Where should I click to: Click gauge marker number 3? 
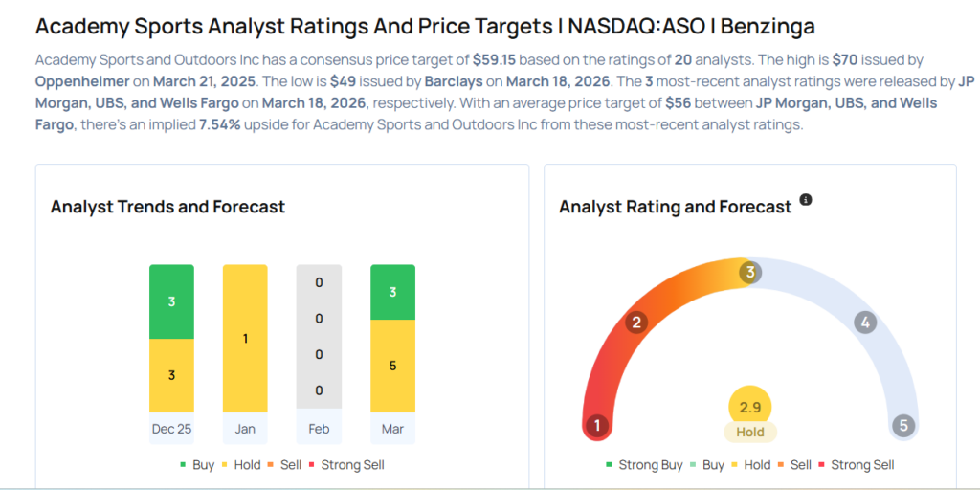tap(750, 273)
